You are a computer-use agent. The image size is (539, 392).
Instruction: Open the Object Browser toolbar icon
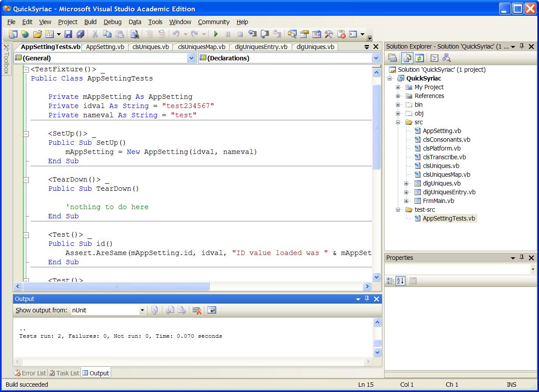[317, 34]
